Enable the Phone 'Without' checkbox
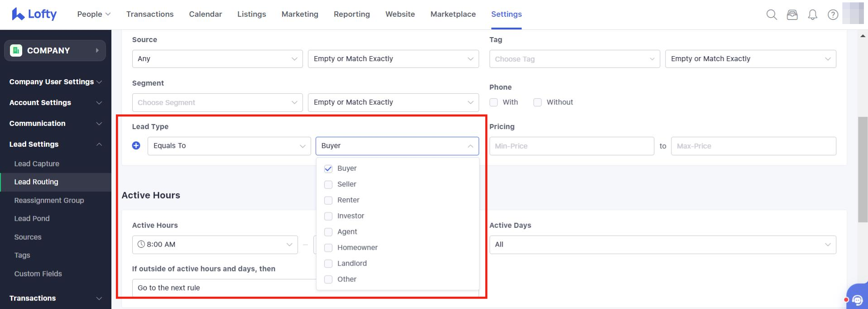This screenshot has width=868, height=309. click(537, 102)
